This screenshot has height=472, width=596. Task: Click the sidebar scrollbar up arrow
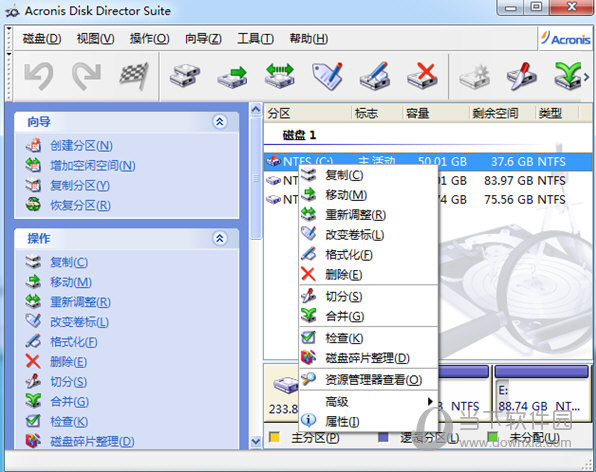[256, 110]
